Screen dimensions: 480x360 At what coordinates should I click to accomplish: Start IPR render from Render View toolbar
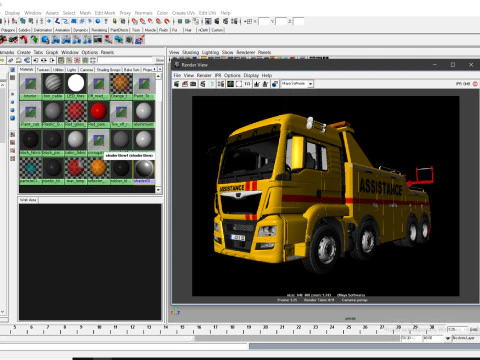203,84
